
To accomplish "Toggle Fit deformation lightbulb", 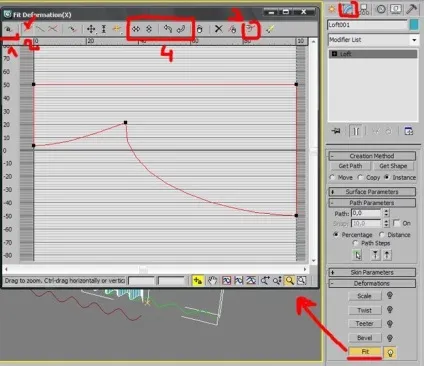I will point(390,352).
